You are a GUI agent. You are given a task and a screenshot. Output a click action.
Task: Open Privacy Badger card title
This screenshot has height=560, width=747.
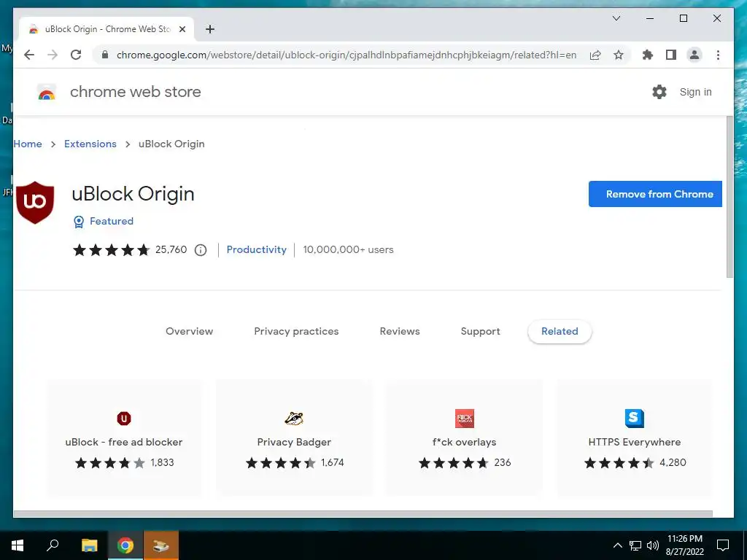click(x=294, y=442)
